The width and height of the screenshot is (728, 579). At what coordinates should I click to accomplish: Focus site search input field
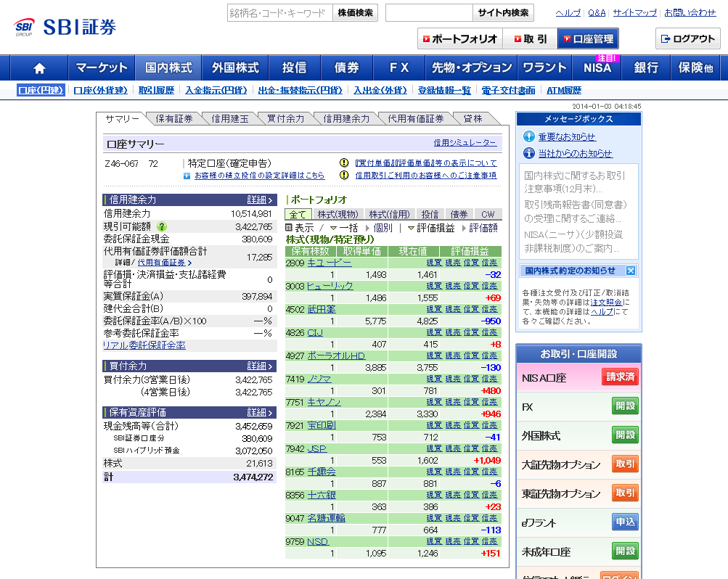point(429,13)
